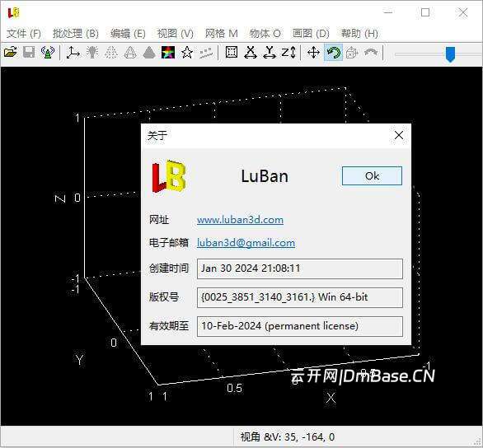Click the 创建时间 field showing Jan 30 2024
The width and height of the screenshot is (483, 448).
pos(300,268)
